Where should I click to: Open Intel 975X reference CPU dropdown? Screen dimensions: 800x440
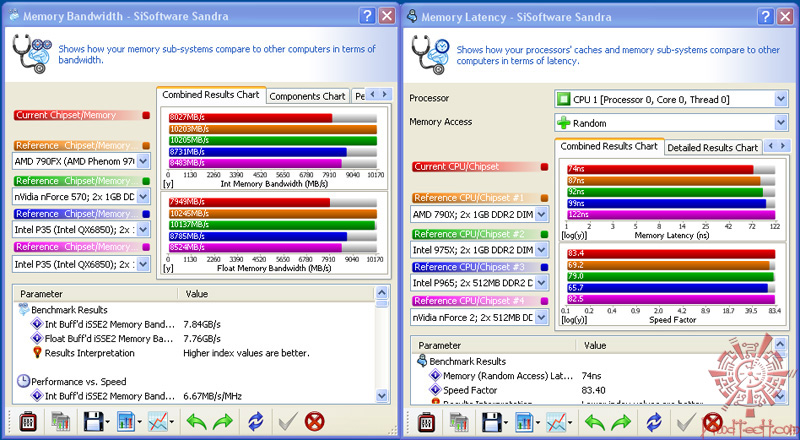click(541, 250)
